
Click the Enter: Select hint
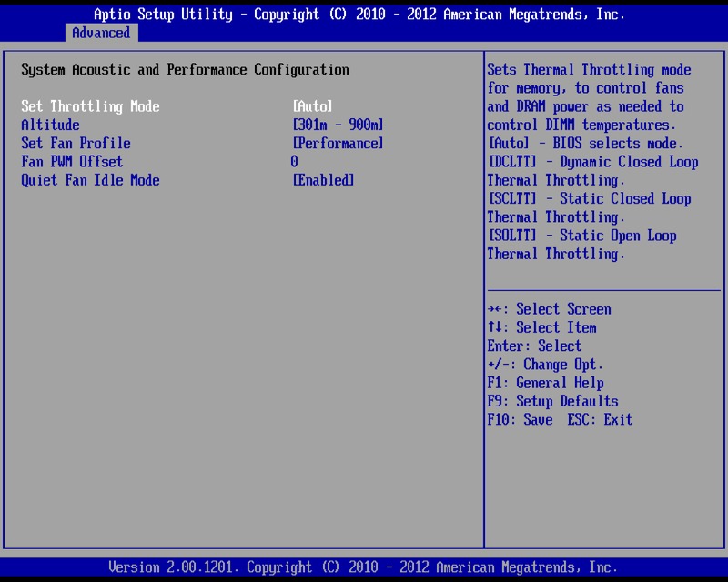tap(534, 346)
